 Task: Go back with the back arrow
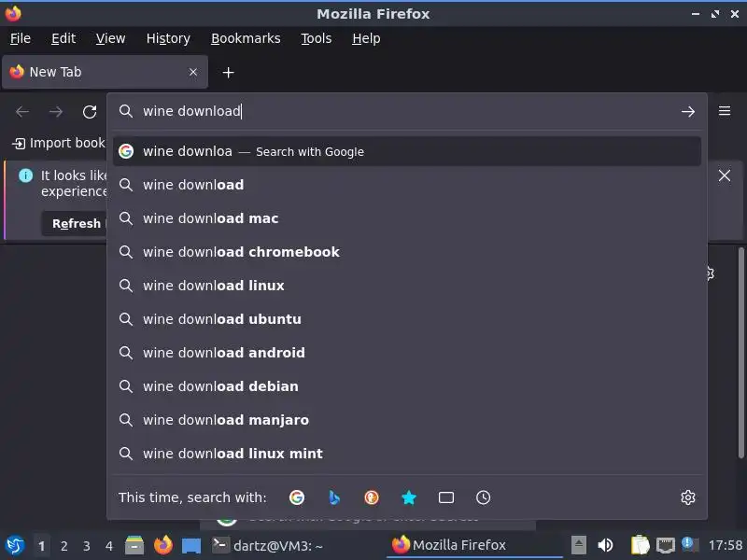click(x=22, y=112)
